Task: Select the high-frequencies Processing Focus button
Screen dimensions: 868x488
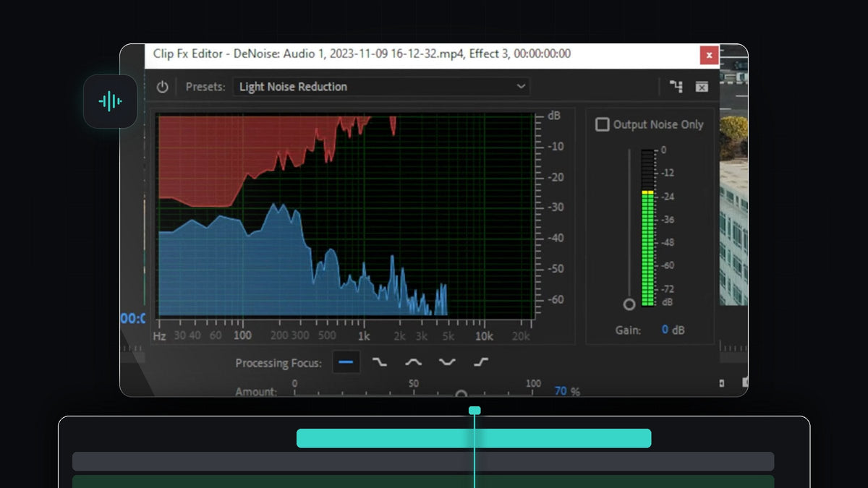Action: pyautogui.click(x=481, y=362)
